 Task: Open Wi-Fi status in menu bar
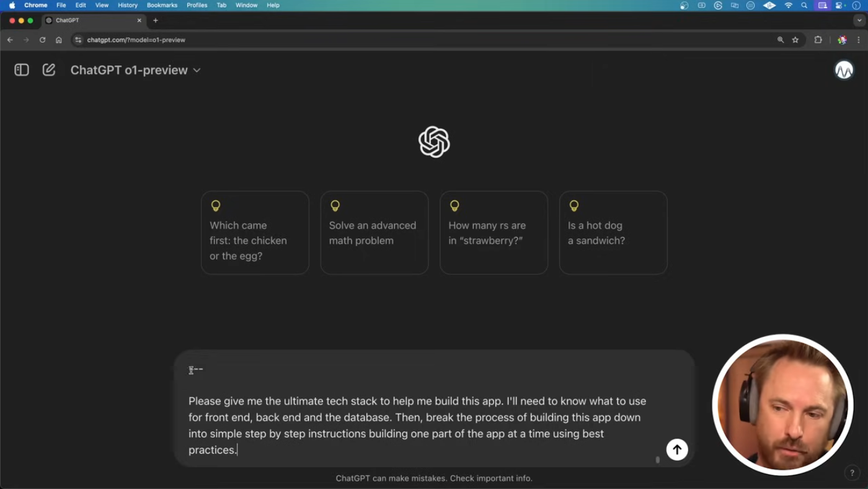tap(789, 5)
